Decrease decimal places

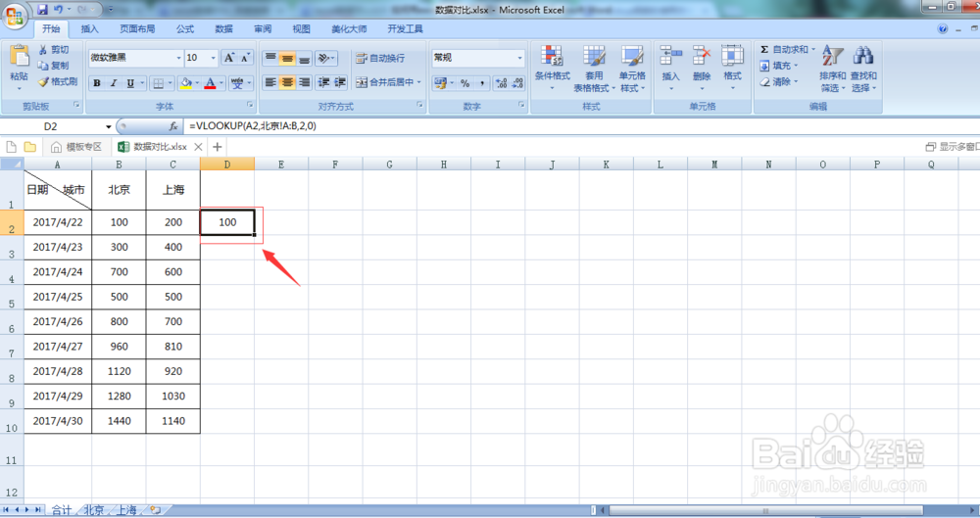coord(517,82)
